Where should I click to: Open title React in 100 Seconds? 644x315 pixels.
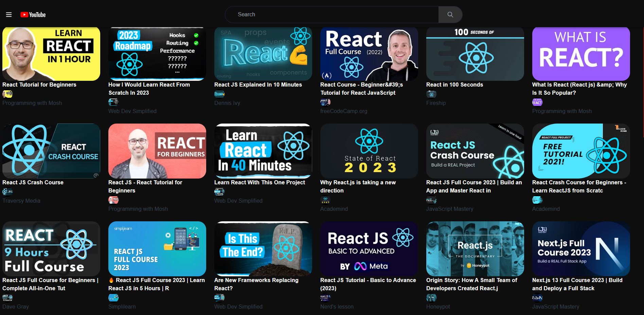pyautogui.click(x=454, y=85)
